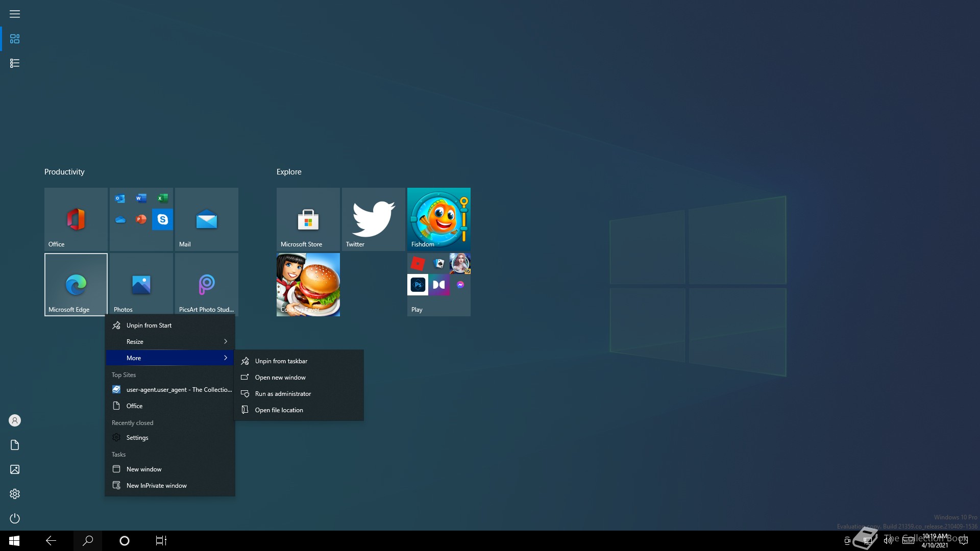Open the user-agent.user_agent top site entry
Image resolution: width=980 pixels, height=551 pixels.
tap(170, 390)
